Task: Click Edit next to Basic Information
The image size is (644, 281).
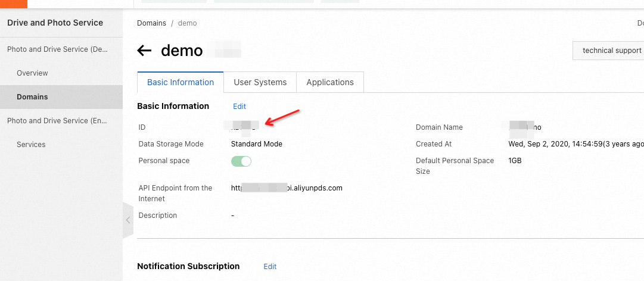Action: 239,107
